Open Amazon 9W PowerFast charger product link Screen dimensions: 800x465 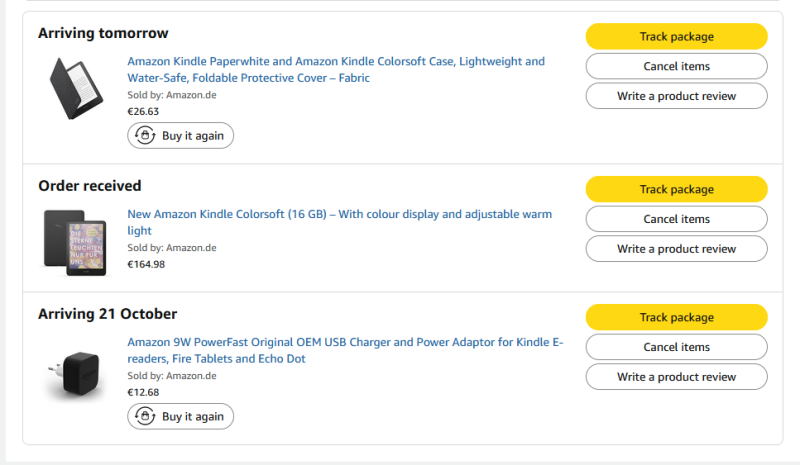pos(344,342)
